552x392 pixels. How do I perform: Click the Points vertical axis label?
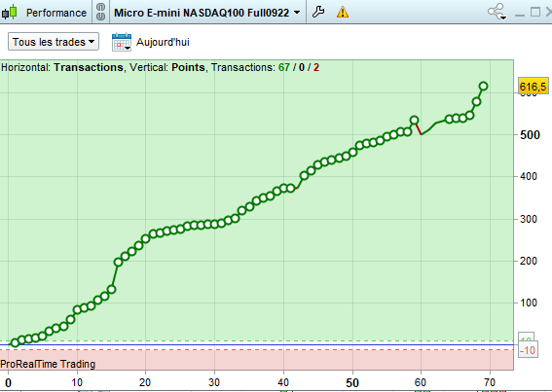click(x=188, y=67)
